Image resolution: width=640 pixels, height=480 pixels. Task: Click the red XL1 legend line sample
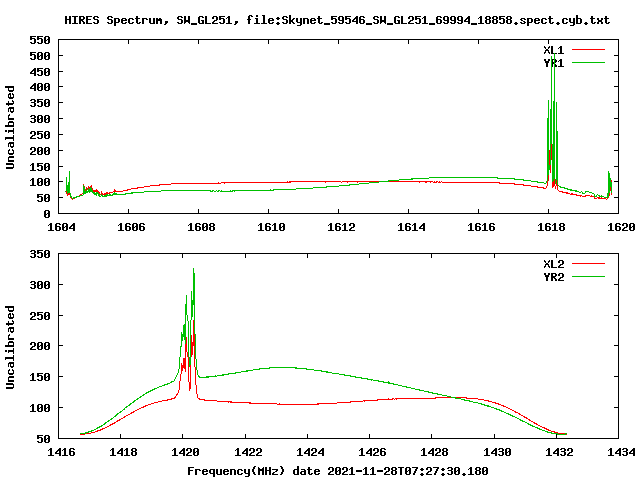[x=588, y=50]
